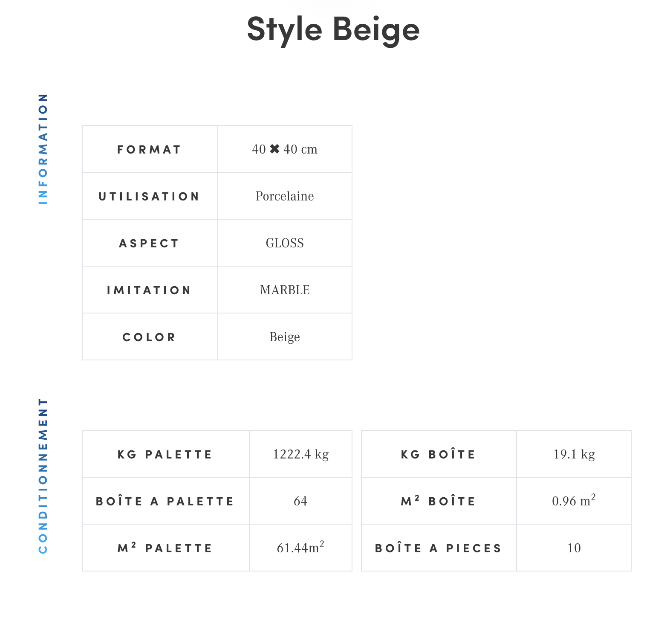
Task: Select the 0.96 m² box value
Action: coord(574,501)
